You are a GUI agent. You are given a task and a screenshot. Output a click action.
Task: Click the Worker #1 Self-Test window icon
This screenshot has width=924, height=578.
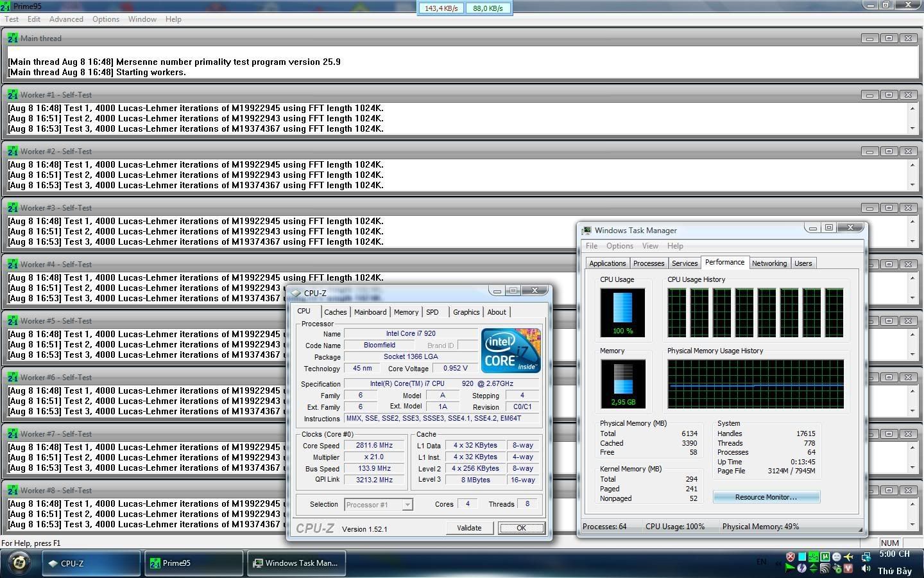click(x=13, y=95)
